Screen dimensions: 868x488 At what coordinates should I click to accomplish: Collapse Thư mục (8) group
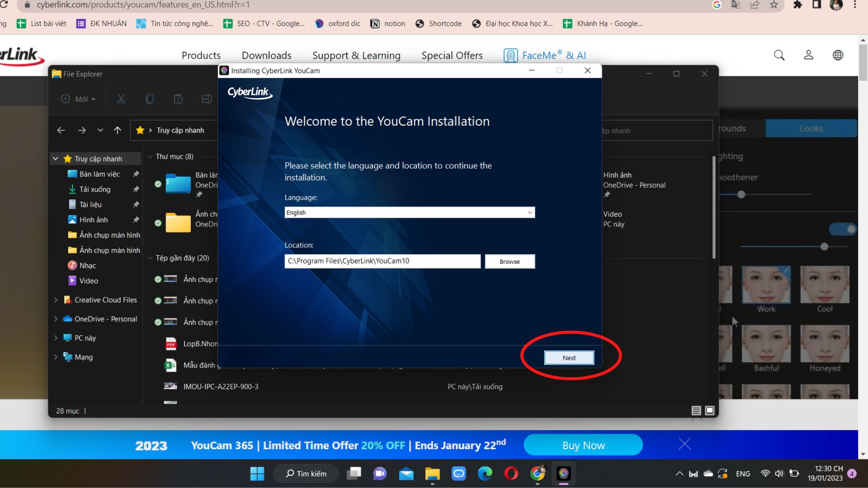pyautogui.click(x=150, y=157)
